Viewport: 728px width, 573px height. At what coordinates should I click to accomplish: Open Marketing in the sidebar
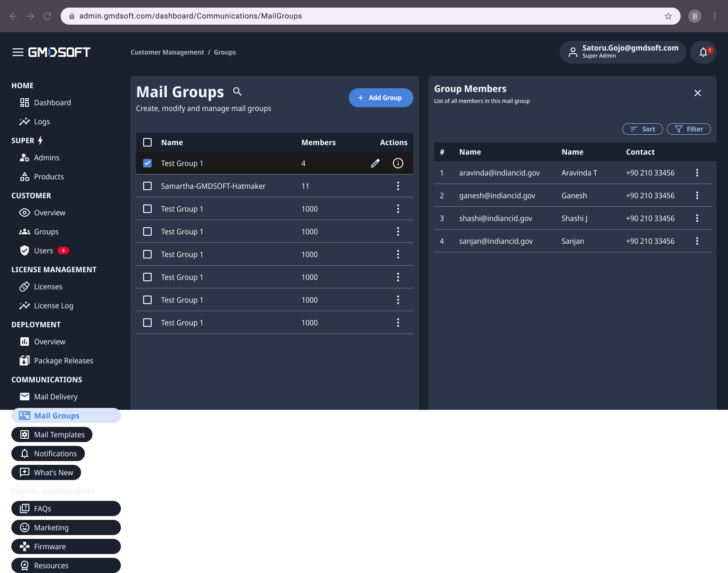tap(66, 527)
